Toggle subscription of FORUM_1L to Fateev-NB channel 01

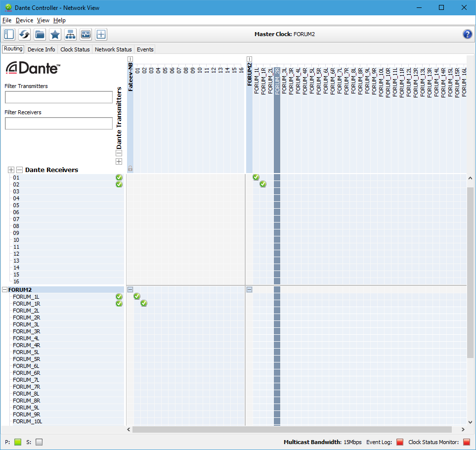[137, 296]
